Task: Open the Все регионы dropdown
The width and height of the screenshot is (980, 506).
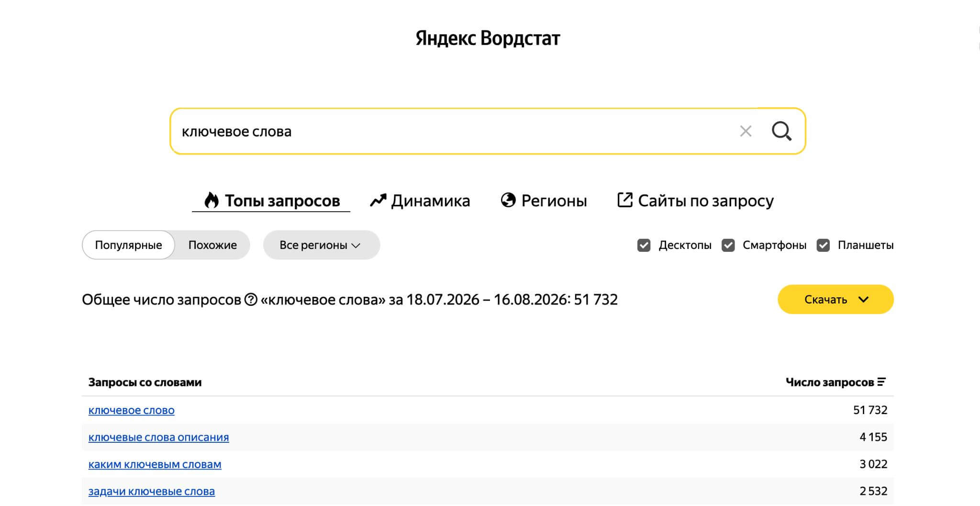Action: [x=322, y=245]
